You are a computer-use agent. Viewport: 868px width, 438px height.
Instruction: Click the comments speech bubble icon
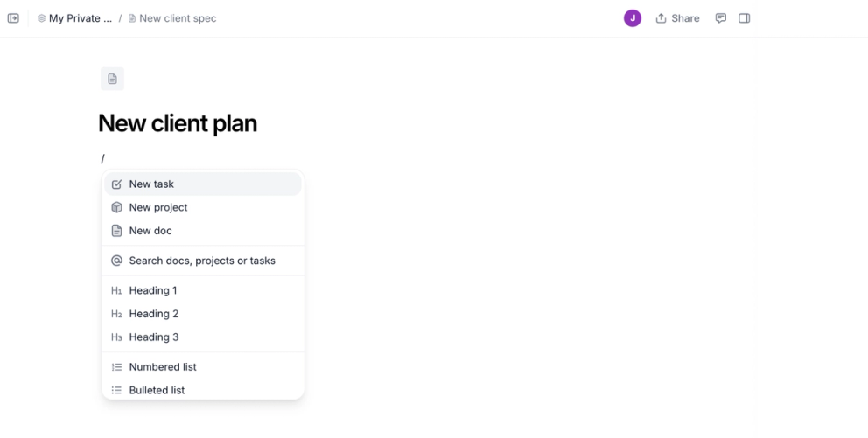pyautogui.click(x=721, y=18)
